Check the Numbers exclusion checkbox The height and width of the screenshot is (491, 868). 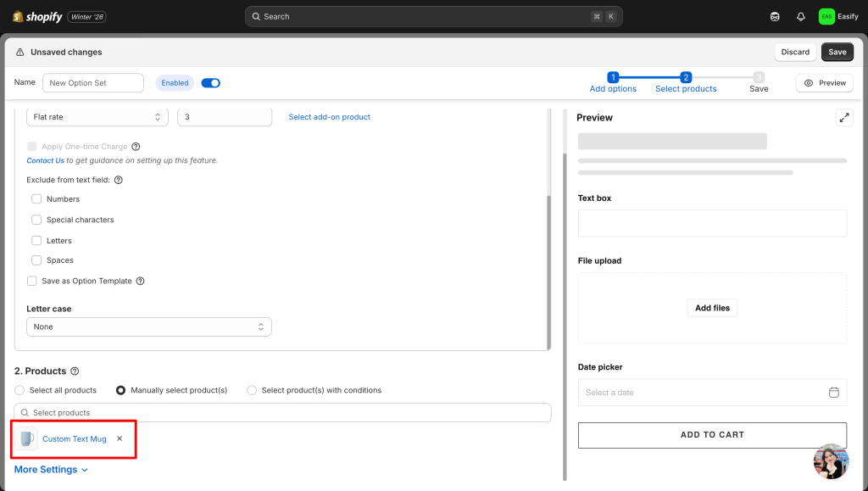(x=36, y=199)
